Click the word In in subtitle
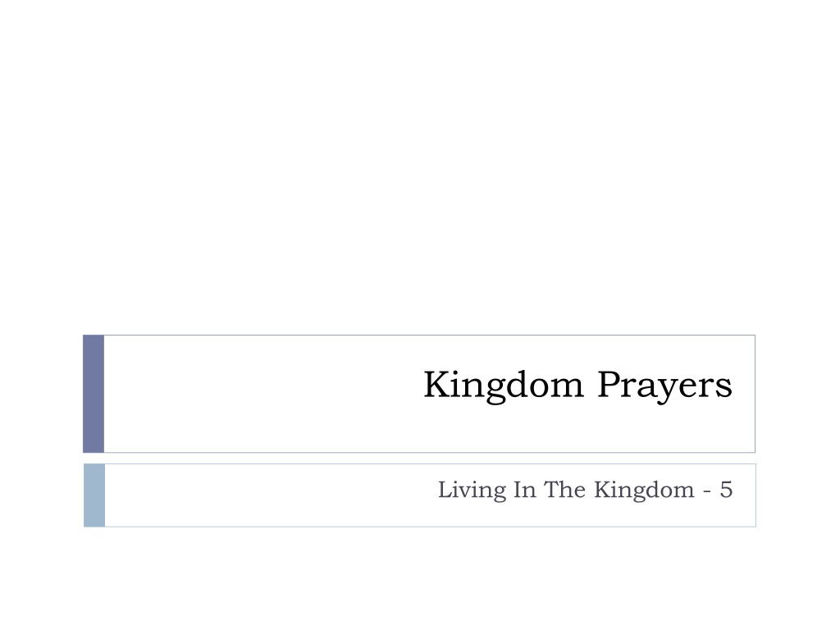Image resolution: width=840 pixels, height=630 pixels. click(524, 490)
